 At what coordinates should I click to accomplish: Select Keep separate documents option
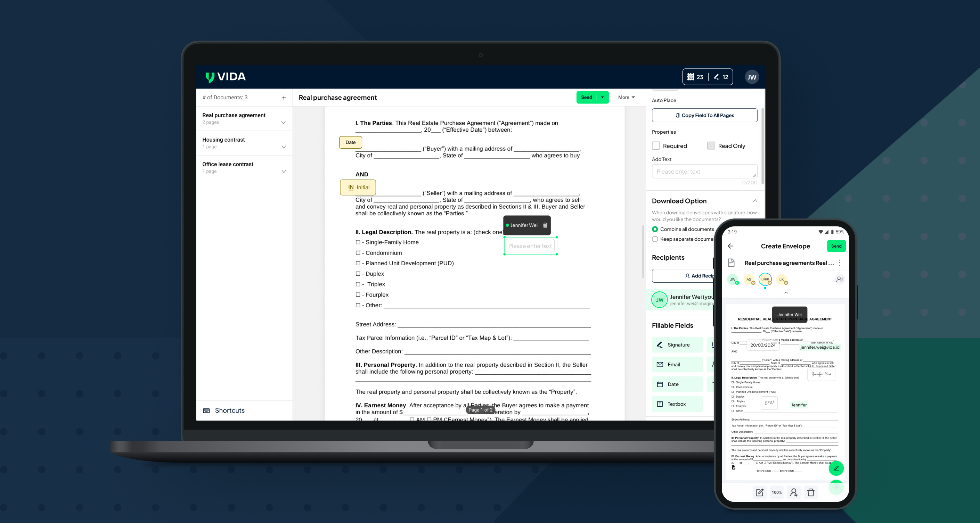655,239
